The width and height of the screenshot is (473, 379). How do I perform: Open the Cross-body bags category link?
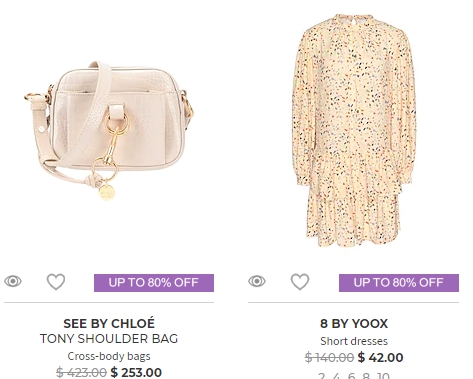(109, 356)
